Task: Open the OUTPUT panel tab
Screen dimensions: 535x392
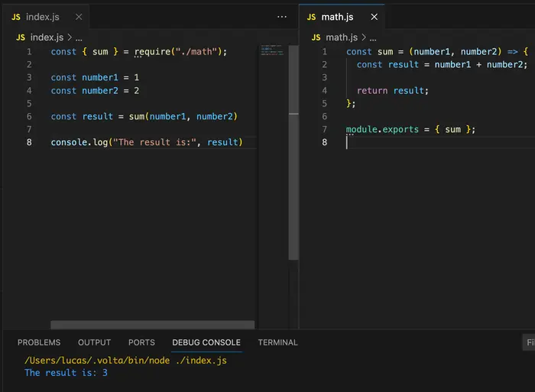Action: pos(94,342)
